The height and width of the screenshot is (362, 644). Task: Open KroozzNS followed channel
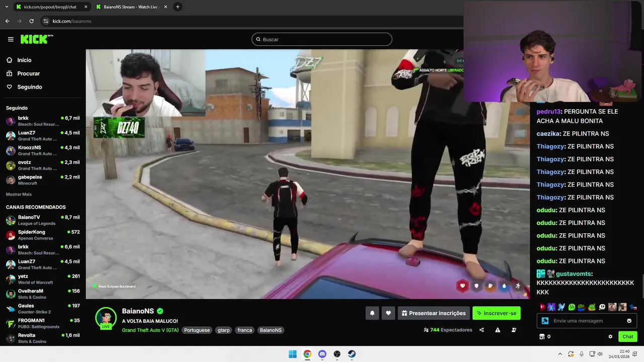coord(43,150)
